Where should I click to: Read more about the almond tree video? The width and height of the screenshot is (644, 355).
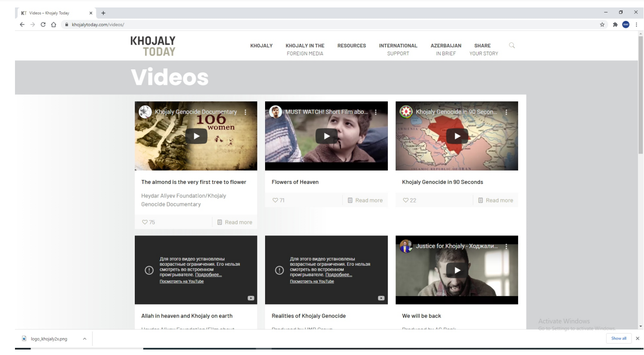pyautogui.click(x=235, y=222)
